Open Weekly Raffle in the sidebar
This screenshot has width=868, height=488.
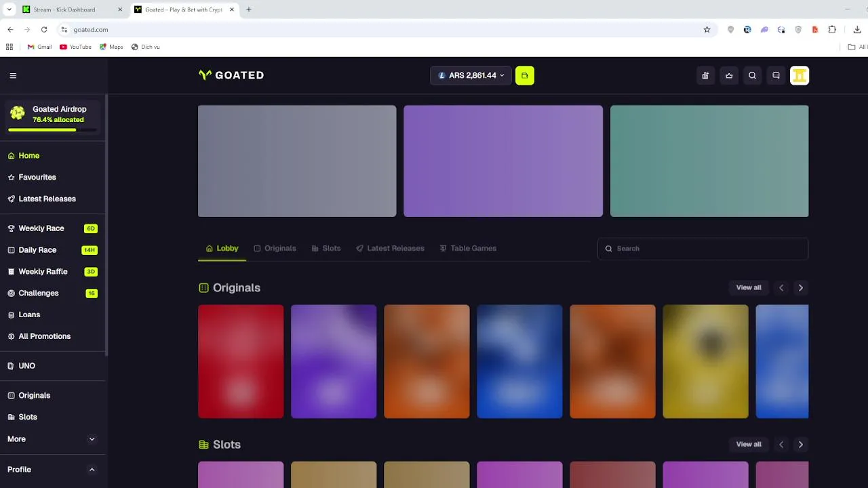pos(52,272)
